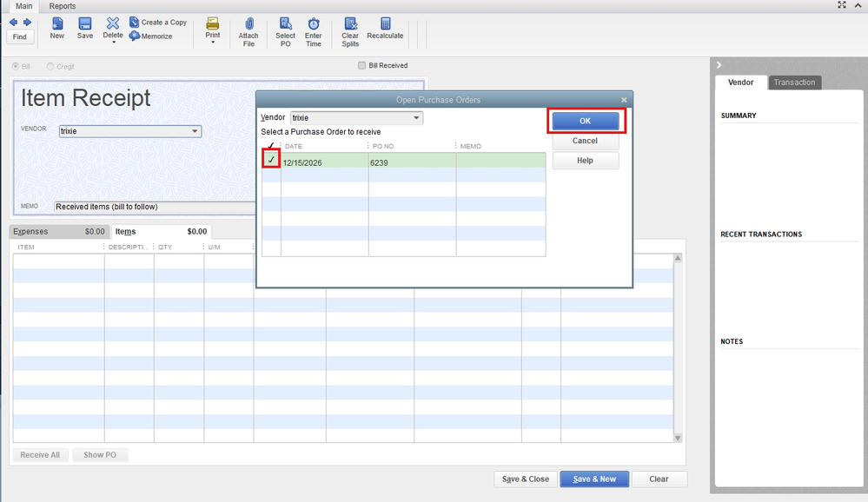Toggle checkmark for PO 6239
Viewport: 868px width, 502px height.
coord(271,160)
